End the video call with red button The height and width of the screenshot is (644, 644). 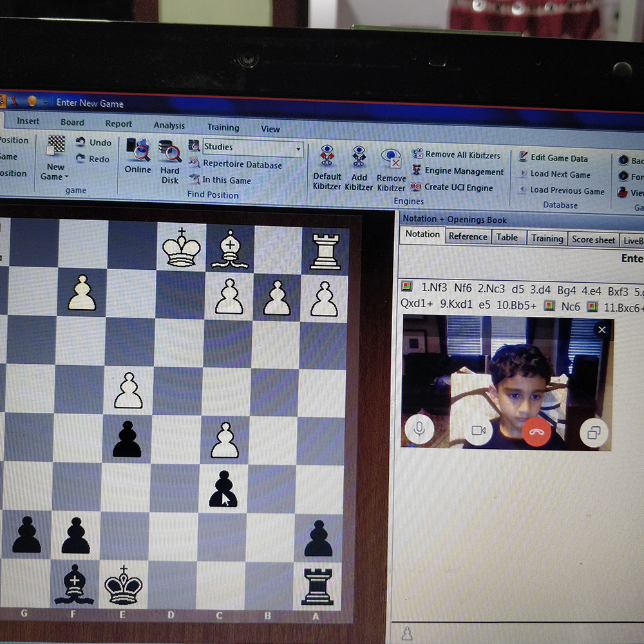tap(536, 431)
